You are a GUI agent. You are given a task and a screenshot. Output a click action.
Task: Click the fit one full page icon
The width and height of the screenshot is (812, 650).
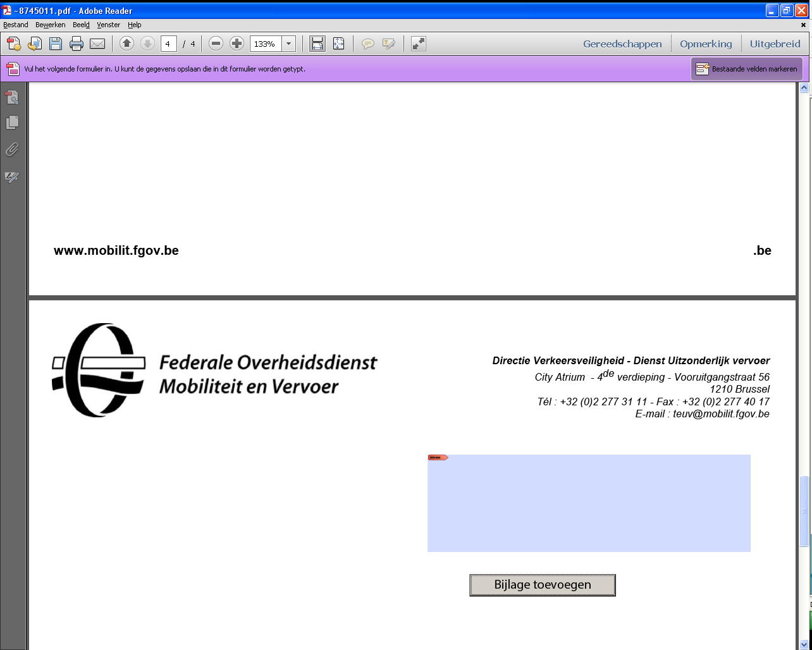(338, 44)
